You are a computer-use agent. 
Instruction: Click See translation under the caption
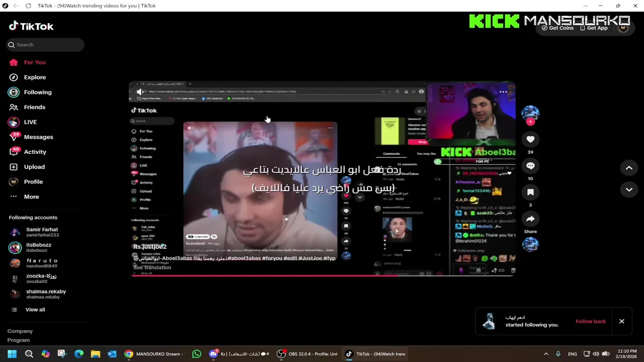tap(152, 267)
